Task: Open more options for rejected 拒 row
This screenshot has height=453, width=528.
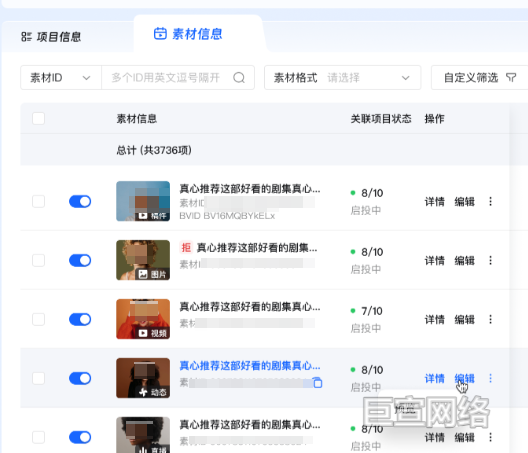Action: point(490,260)
